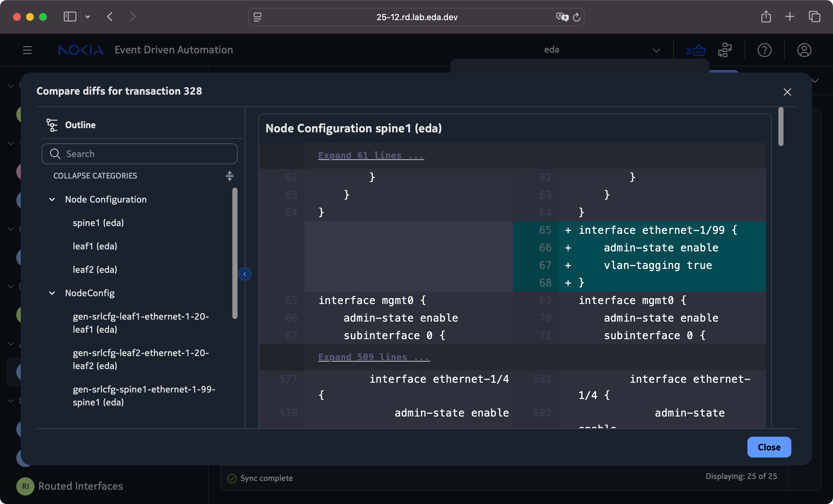Click Expand 61 lines link
Screen dimensions: 833x504
click(x=371, y=155)
